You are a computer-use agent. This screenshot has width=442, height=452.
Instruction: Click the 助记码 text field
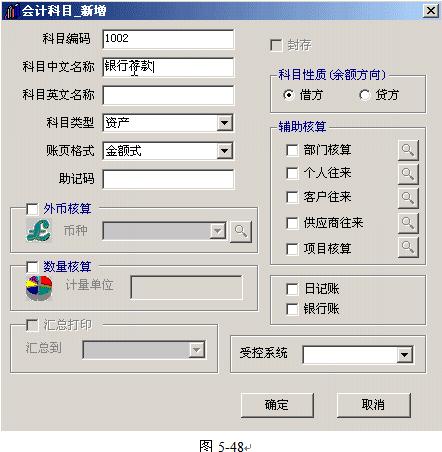click(168, 179)
